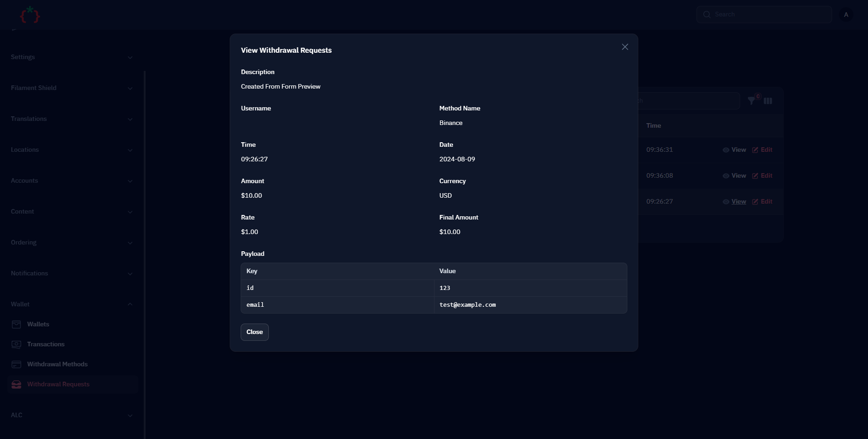868x439 pixels.
Task: Open the app logo in the top bar
Action: point(30,15)
